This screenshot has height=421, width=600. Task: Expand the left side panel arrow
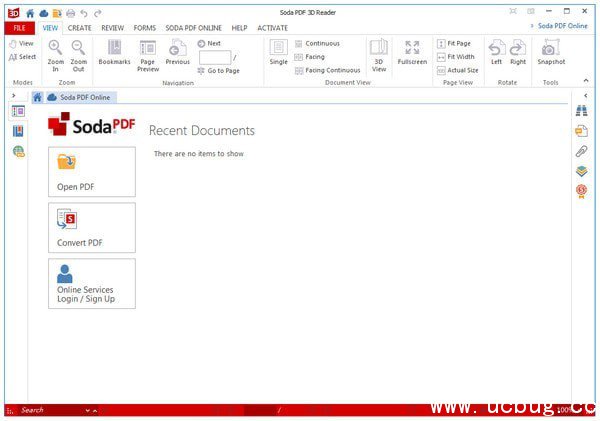[x=14, y=95]
